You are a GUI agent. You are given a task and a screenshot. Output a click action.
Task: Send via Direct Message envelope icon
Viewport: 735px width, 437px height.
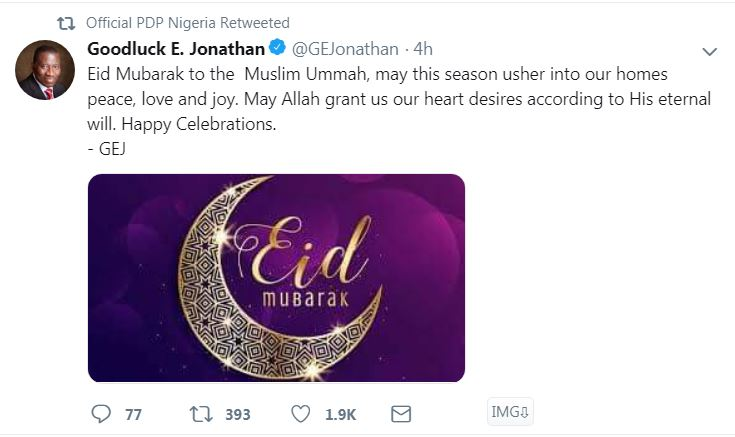400,413
